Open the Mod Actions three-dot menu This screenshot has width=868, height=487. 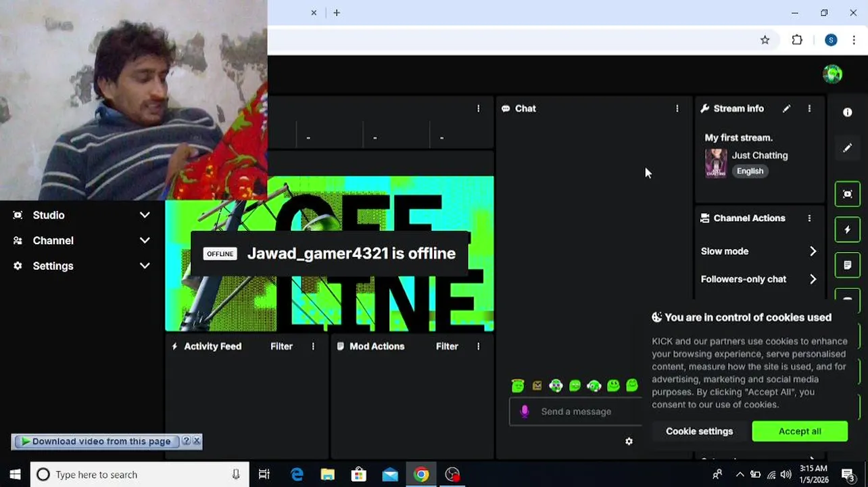[x=478, y=346]
